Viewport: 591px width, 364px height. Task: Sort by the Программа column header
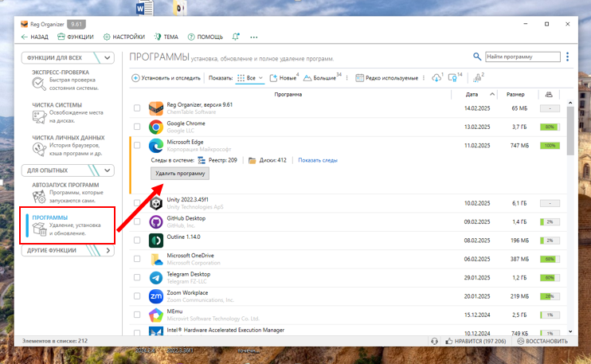(x=288, y=94)
